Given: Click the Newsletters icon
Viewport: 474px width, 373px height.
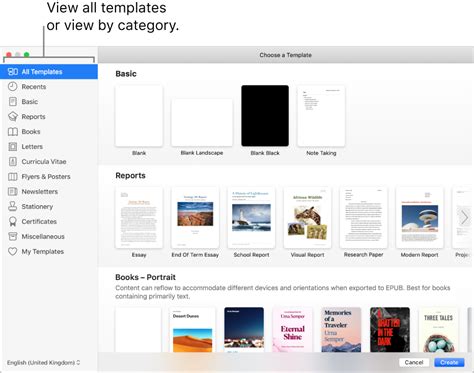Looking at the screenshot, I should coord(13,192).
